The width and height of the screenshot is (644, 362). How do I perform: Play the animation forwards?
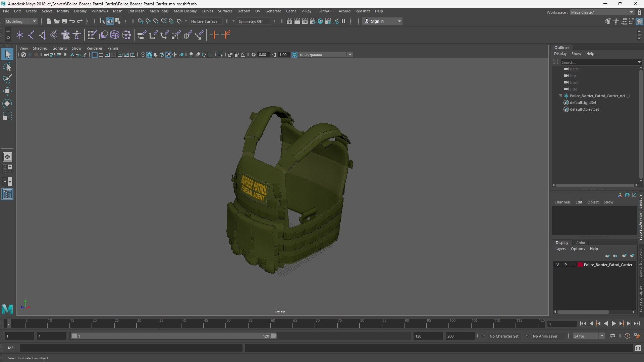pos(613,323)
